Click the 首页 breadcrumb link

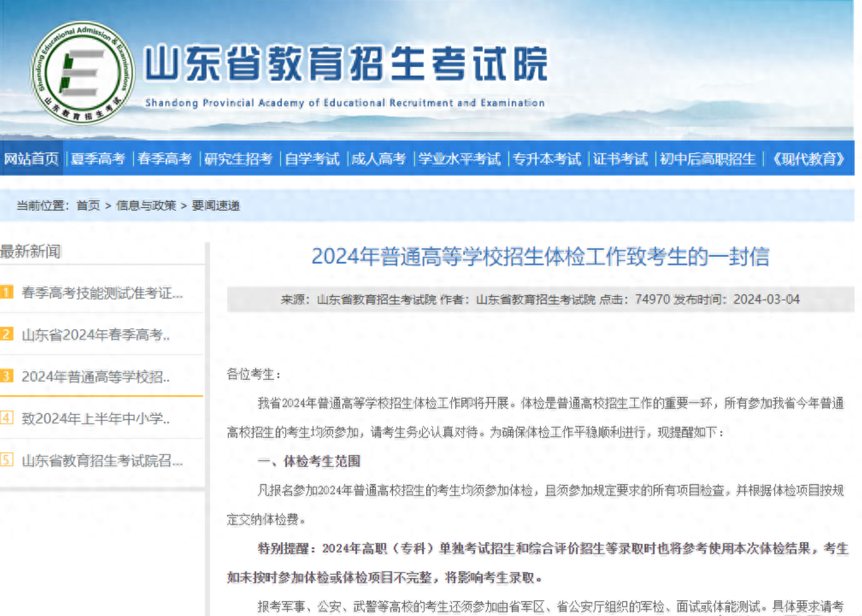[88, 205]
